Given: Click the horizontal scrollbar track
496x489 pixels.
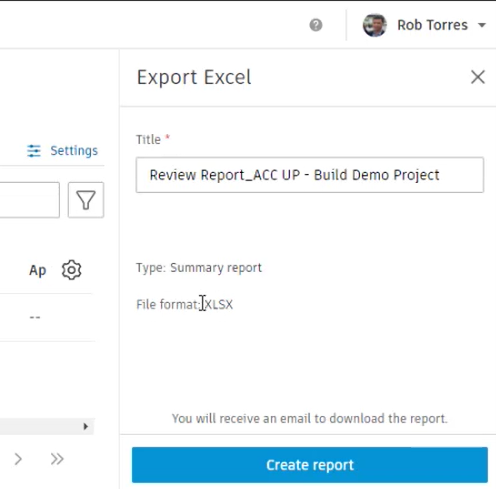Looking at the screenshot, I should pos(40,426).
